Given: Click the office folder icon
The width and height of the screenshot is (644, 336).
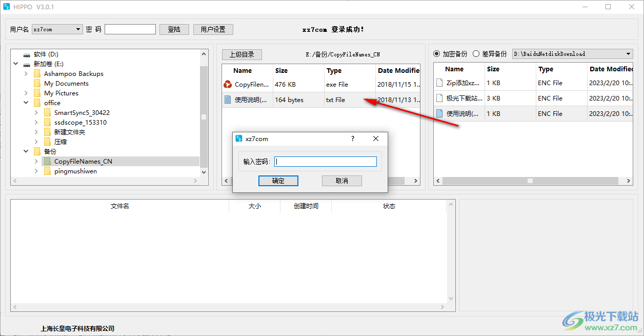Looking at the screenshot, I should coord(37,103).
